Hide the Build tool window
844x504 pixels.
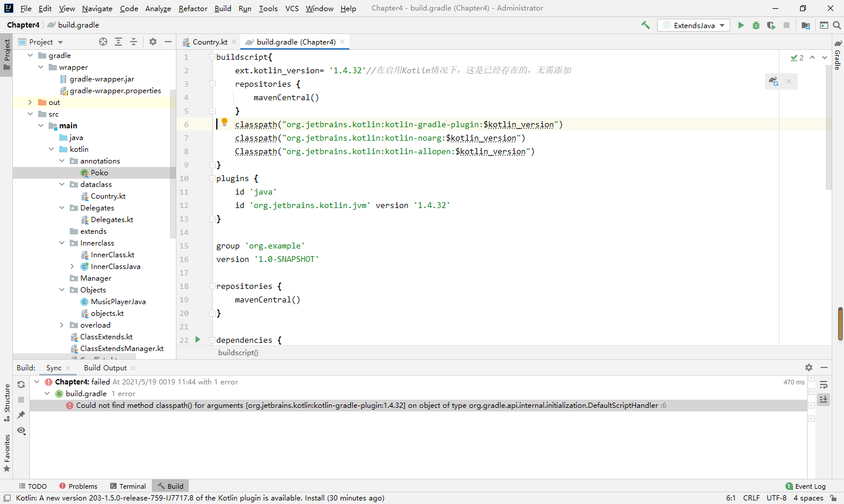824,367
